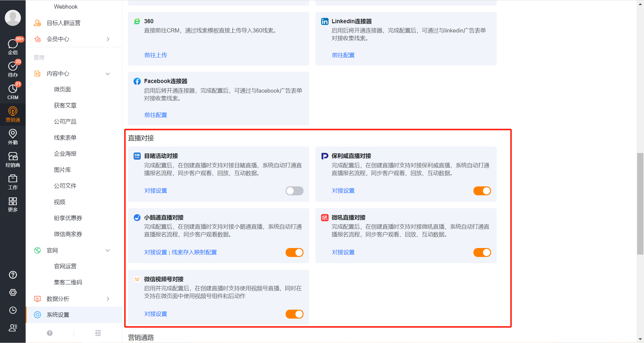Open the Webhook menu item
This screenshot has width=644, height=343.
pos(66,7)
